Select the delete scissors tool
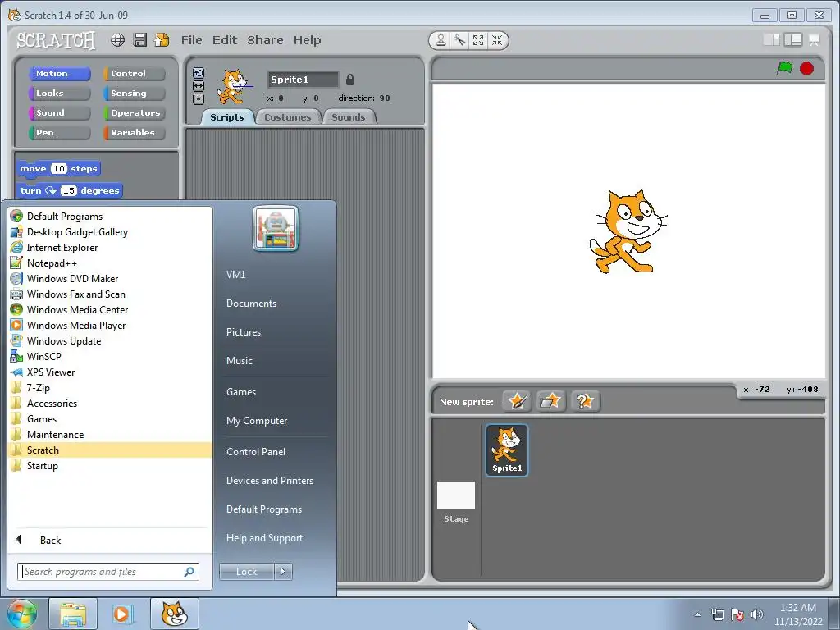Viewport: 840px width, 630px height. (x=459, y=40)
